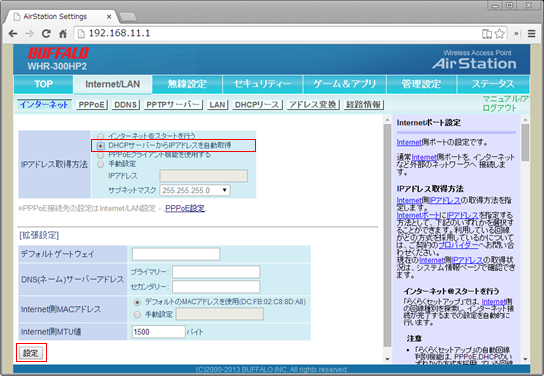
Task: Click the AirStation logo banner
Action: tap(474, 60)
